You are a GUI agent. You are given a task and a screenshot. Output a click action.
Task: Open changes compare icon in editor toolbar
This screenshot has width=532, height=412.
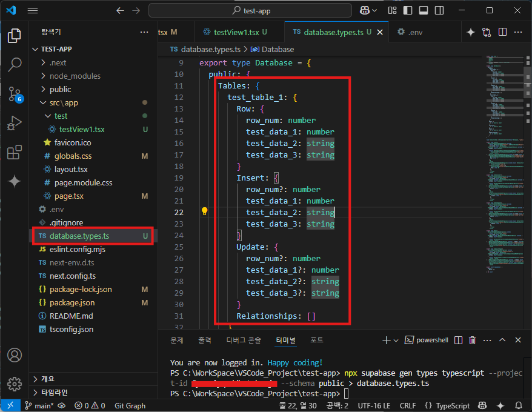pyautogui.click(x=487, y=32)
